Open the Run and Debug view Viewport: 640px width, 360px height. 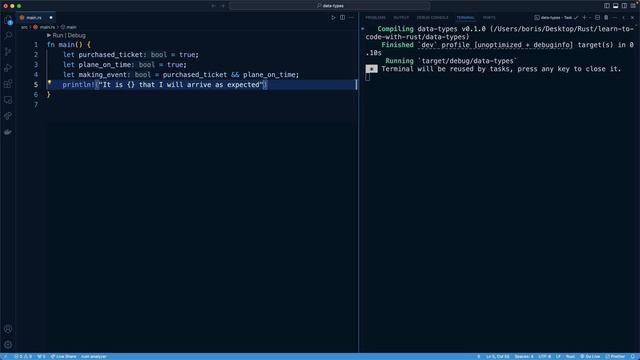(8, 68)
